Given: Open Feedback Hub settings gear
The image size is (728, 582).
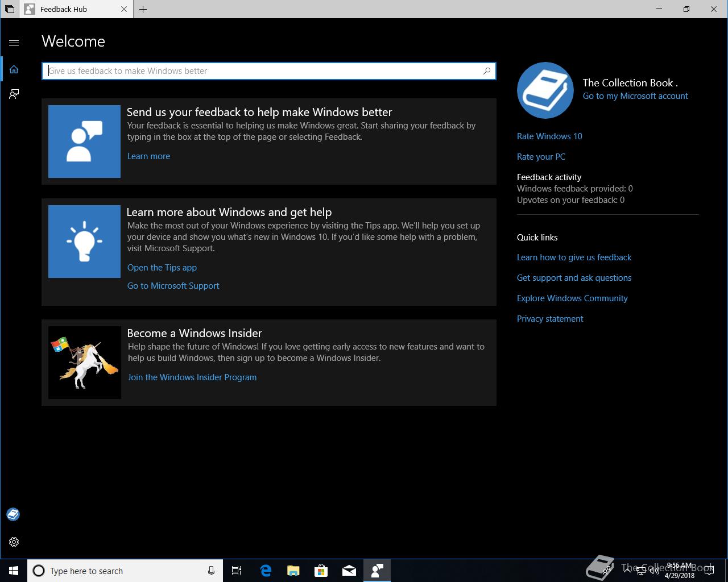Looking at the screenshot, I should [14, 542].
